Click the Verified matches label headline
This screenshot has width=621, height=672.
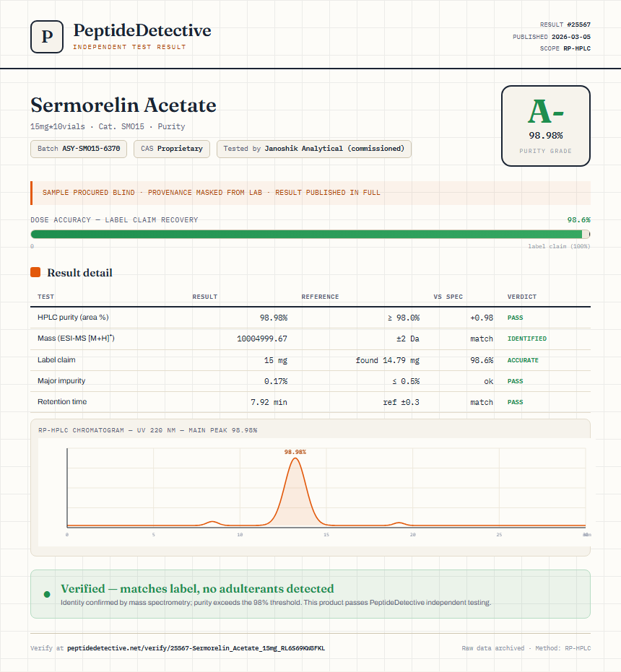[x=197, y=588]
